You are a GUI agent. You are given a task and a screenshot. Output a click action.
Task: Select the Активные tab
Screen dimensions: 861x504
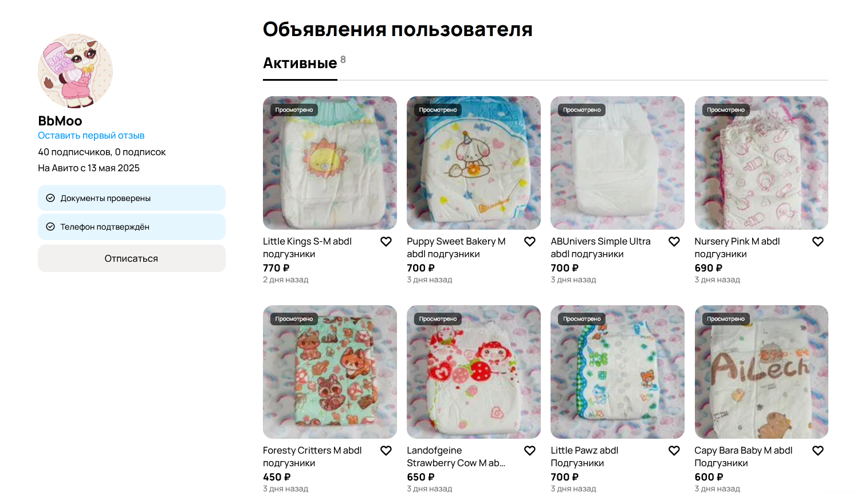pyautogui.click(x=300, y=63)
